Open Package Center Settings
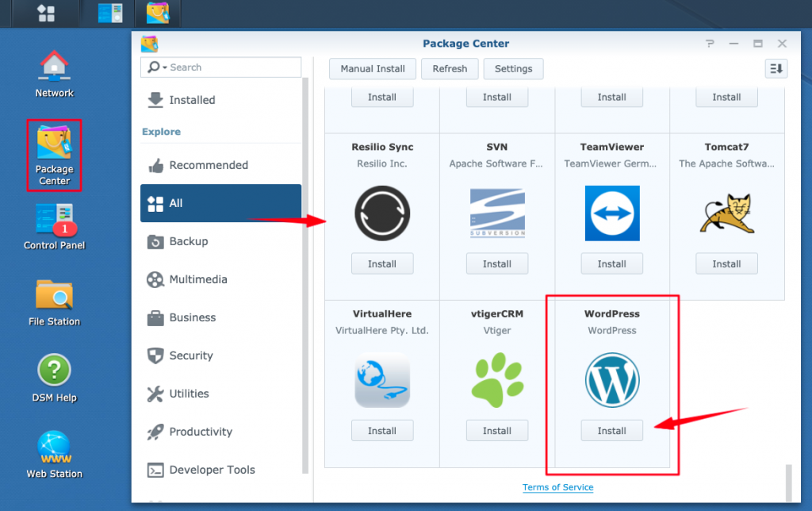Image resolution: width=812 pixels, height=511 pixels. pyautogui.click(x=514, y=69)
